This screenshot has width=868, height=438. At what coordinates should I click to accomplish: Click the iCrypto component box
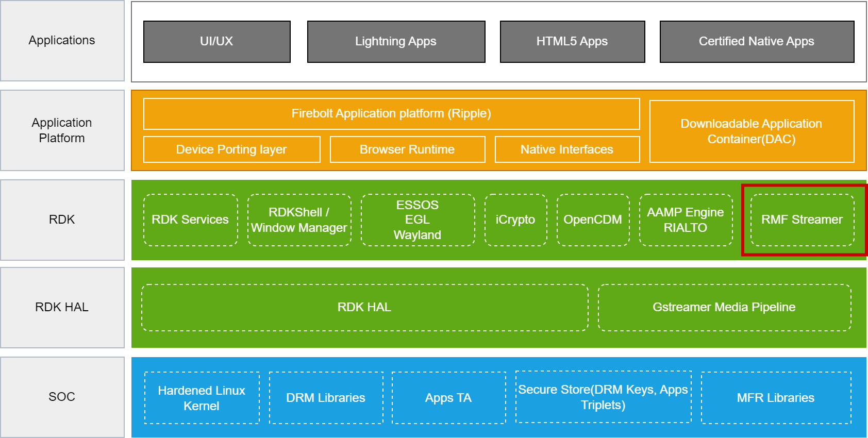(515, 220)
